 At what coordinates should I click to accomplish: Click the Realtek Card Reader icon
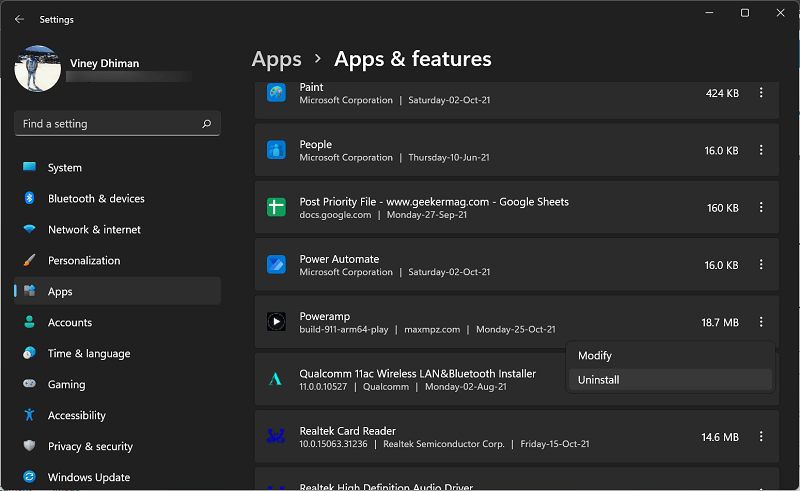coord(276,436)
